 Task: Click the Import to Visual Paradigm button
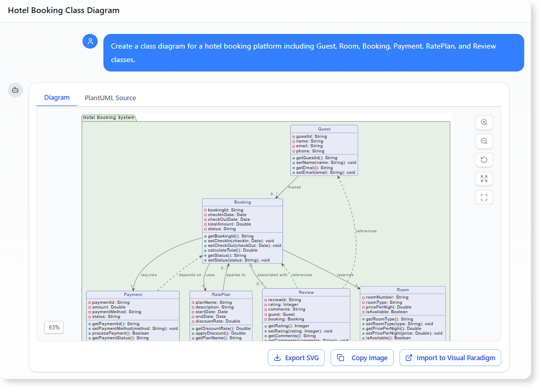[x=450, y=358]
